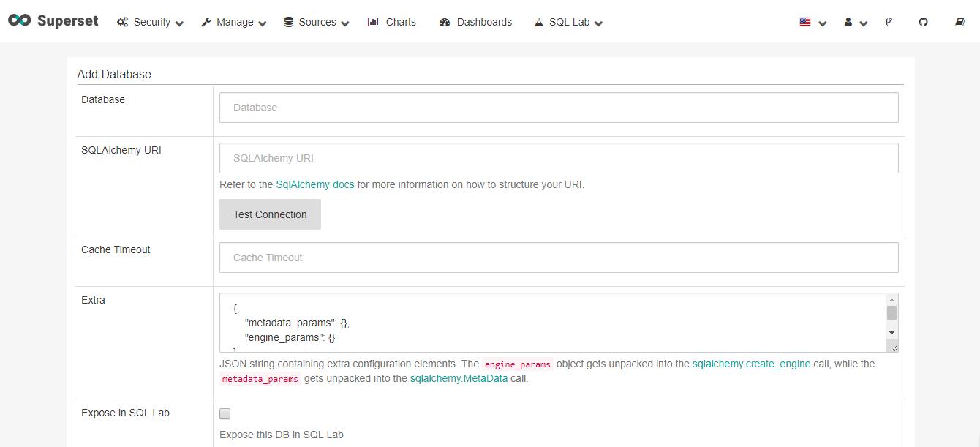Screen dimensions: 980x447
Task: Click the SQL Lab flask icon
Action: (x=539, y=22)
